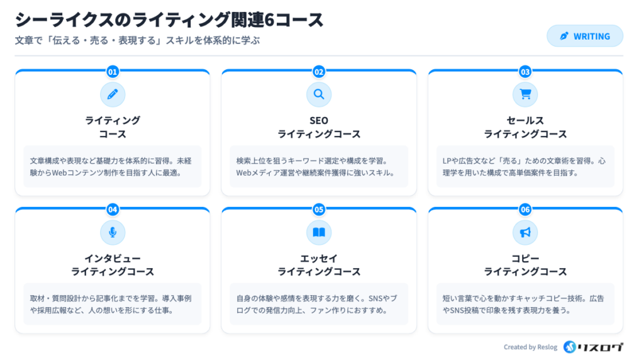Select the number 01 badge

pyautogui.click(x=113, y=72)
